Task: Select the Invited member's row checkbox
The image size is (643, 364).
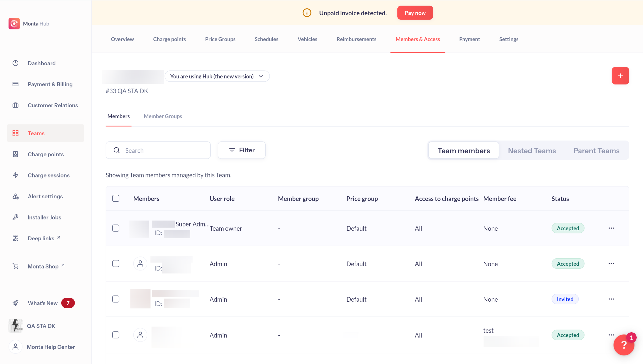Action: 116,299
